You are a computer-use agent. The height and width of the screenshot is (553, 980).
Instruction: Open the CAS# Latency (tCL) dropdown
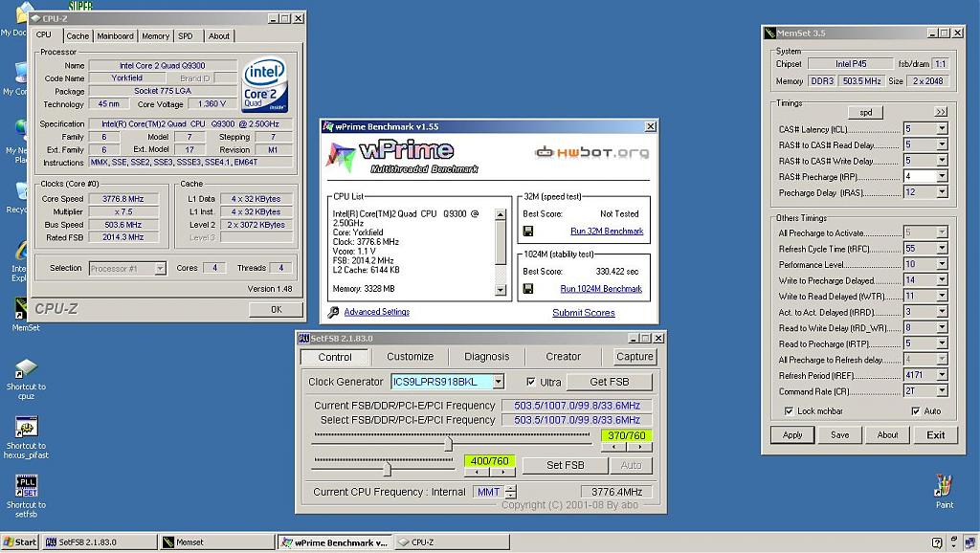click(x=942, y=129)
